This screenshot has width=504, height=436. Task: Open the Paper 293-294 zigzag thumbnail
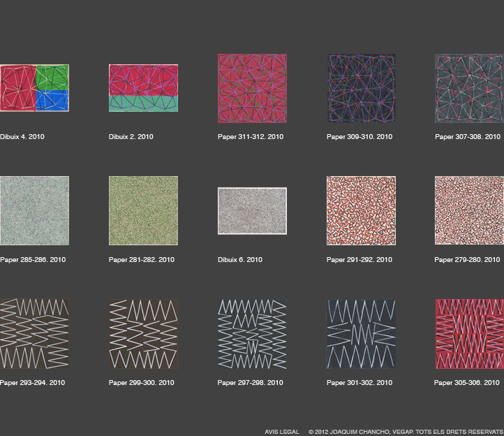click(34, 334)
